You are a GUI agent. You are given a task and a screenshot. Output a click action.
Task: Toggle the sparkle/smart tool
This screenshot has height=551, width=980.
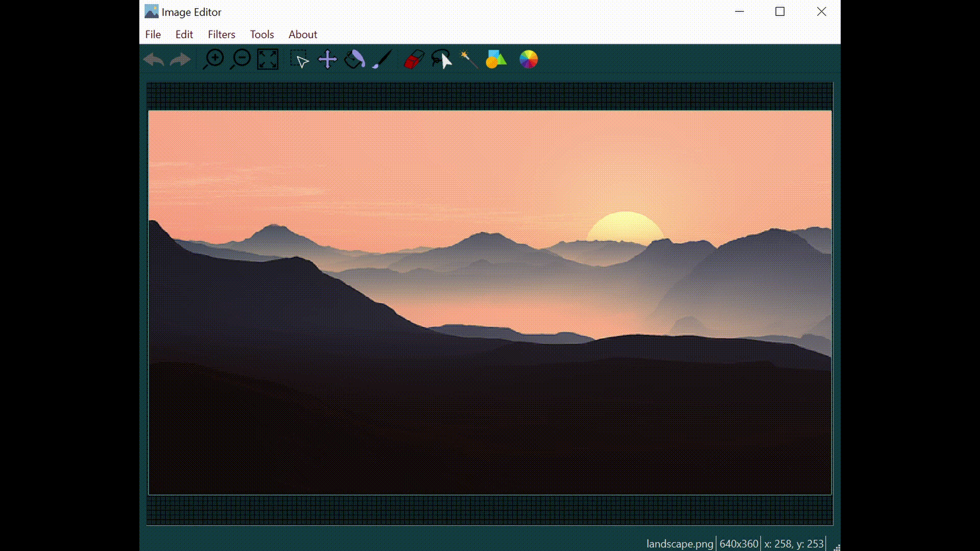coord(467,59)
